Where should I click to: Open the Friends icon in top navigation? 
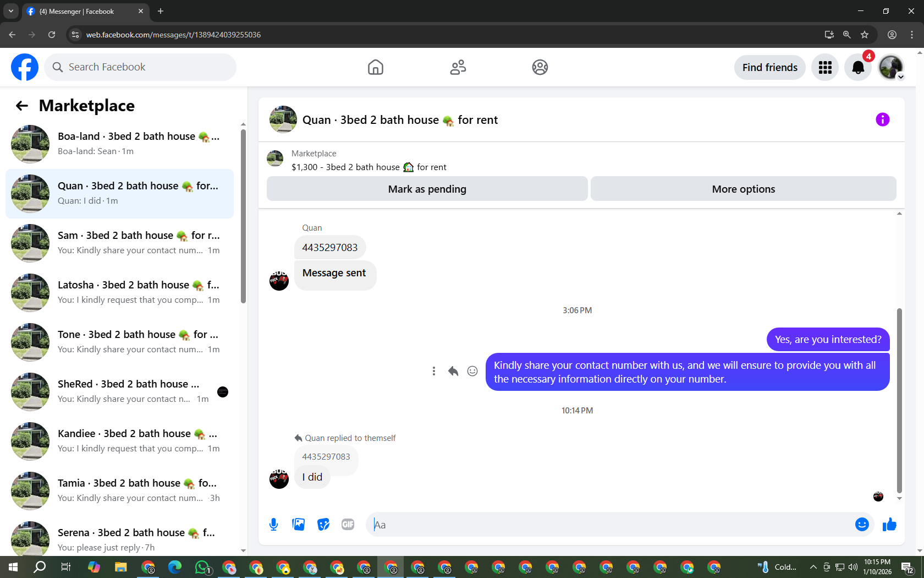[458, 67]
